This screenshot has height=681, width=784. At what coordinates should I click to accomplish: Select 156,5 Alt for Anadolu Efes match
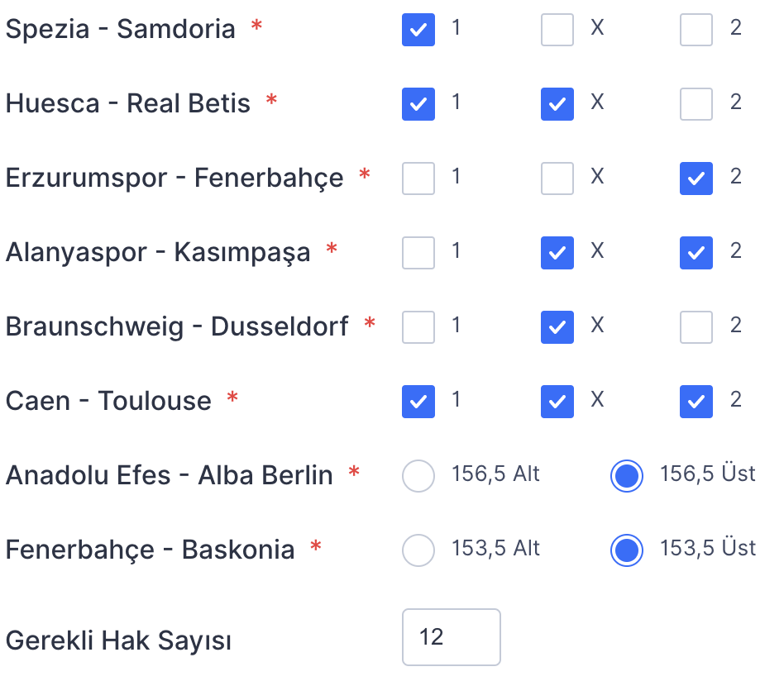click(418, 476)
